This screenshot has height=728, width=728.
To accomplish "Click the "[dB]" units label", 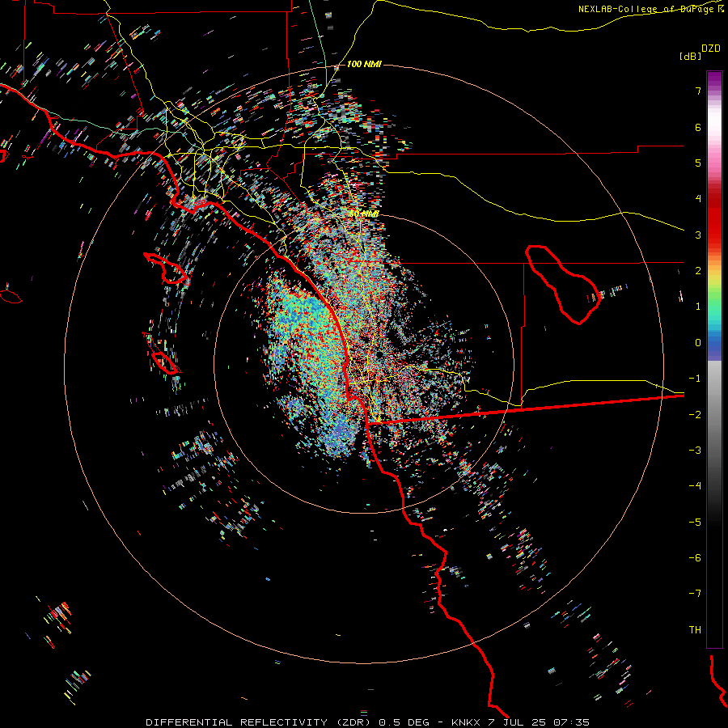I will [x=690, y=56].
